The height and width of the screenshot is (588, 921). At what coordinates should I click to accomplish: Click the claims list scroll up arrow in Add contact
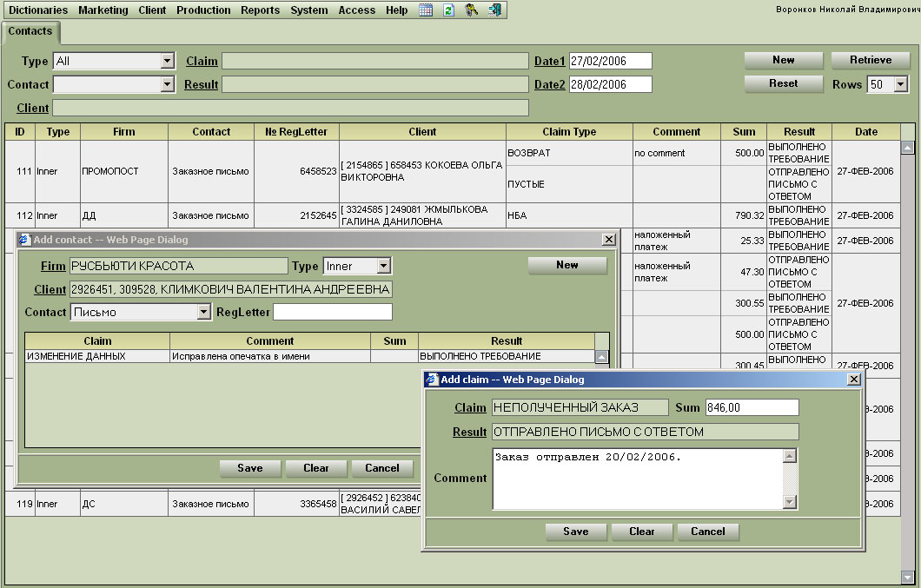pos(601,357)
